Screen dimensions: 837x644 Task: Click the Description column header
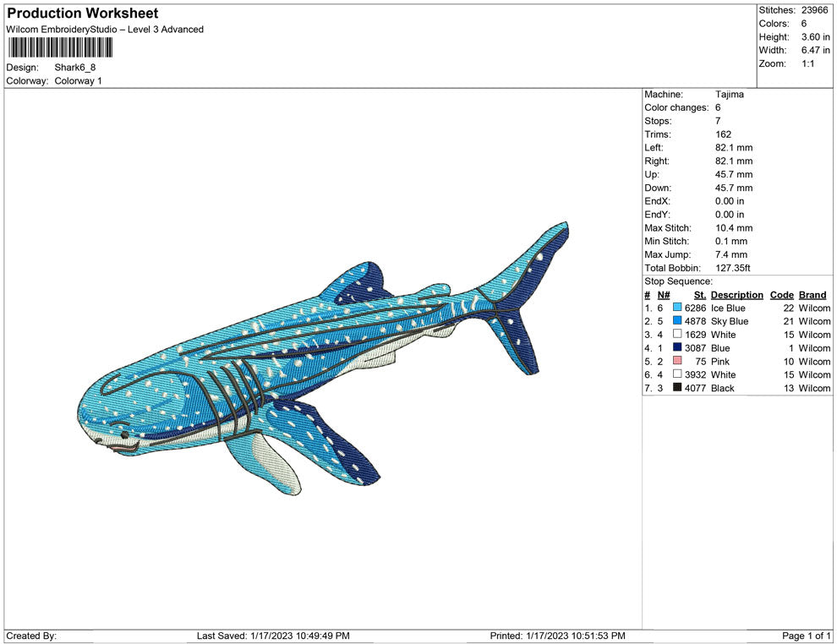pyautogui.click(x=736, y=294)
